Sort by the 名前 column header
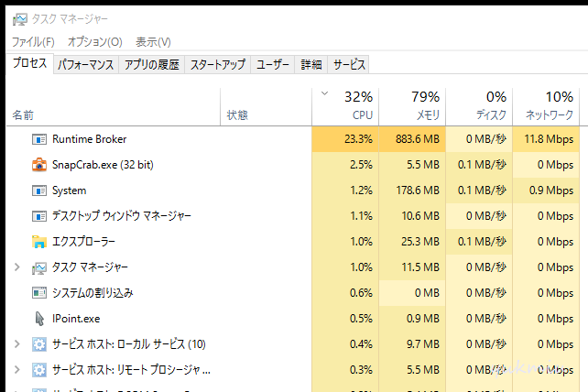Screen dimensions: 588x392 114,107
